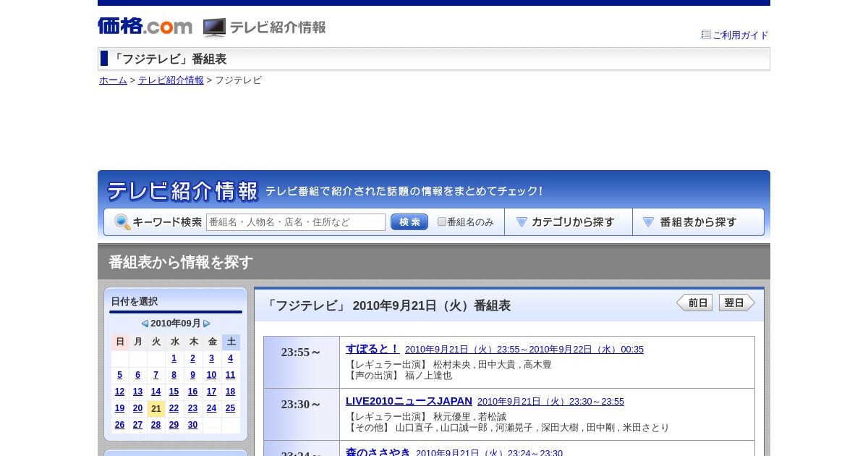Screen dimensions: 868x456
Task: Select September 5 in calendar
Action: pyautogui.click(x=120, y=375)
